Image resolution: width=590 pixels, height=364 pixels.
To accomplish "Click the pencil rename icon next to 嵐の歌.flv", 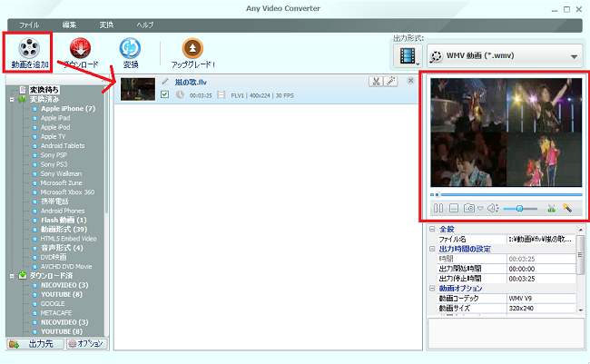I will click(x=165, y=82).
